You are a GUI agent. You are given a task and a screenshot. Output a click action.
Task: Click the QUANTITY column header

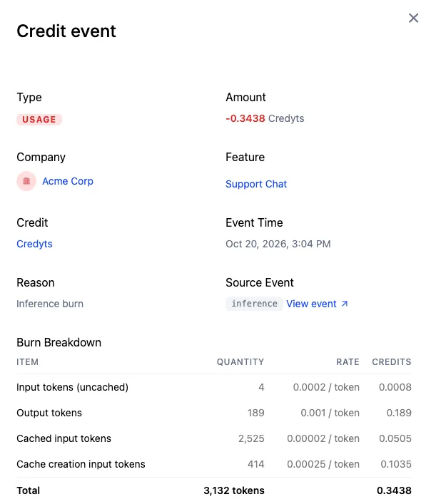tap(240, 362)
